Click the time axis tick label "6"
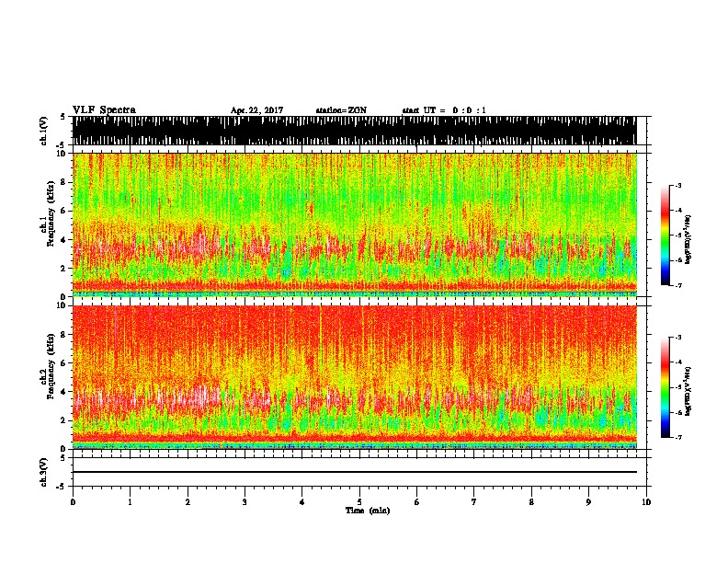The image size is (728, 563). point(417,502)
